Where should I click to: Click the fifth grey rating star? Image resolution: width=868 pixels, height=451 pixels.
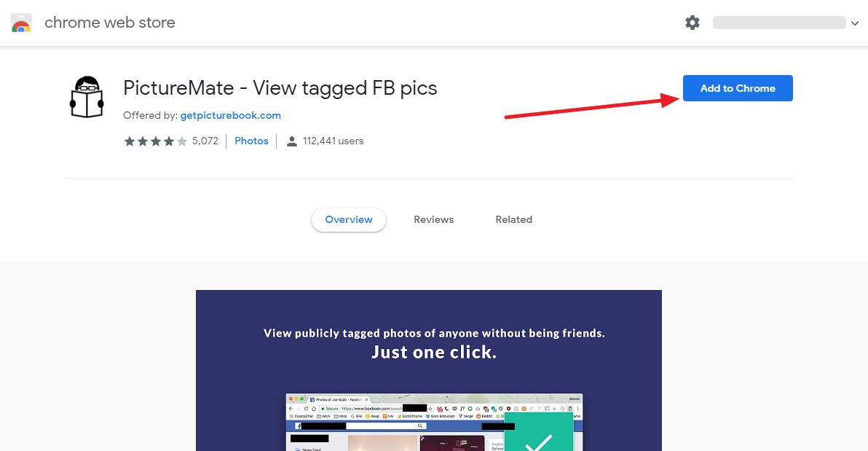pyautogui.click(x=182, y=141)
